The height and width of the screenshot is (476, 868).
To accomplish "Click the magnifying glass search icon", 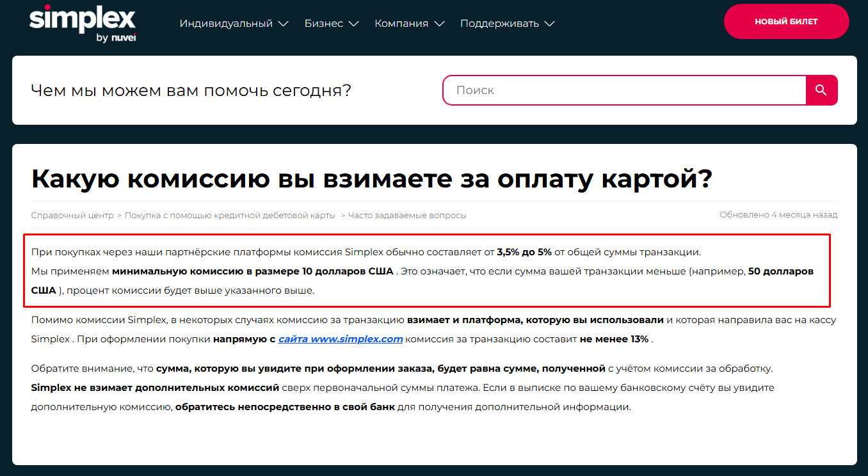I will coord(821,90).
